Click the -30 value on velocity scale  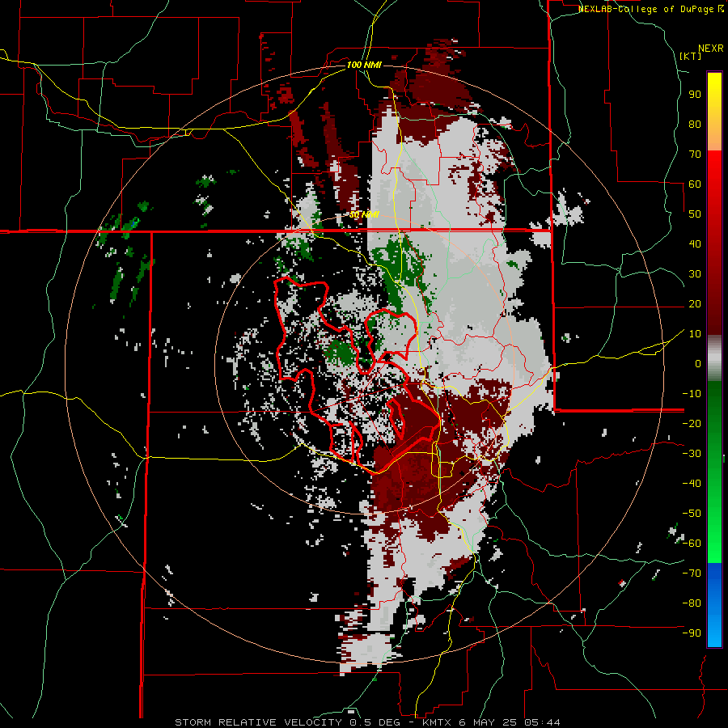pos(692,454)
